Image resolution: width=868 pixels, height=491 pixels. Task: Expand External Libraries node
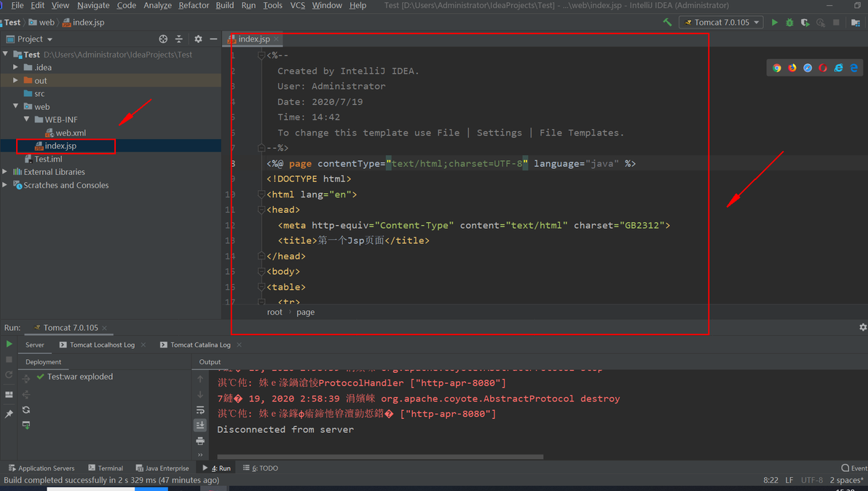pos(5,172)
